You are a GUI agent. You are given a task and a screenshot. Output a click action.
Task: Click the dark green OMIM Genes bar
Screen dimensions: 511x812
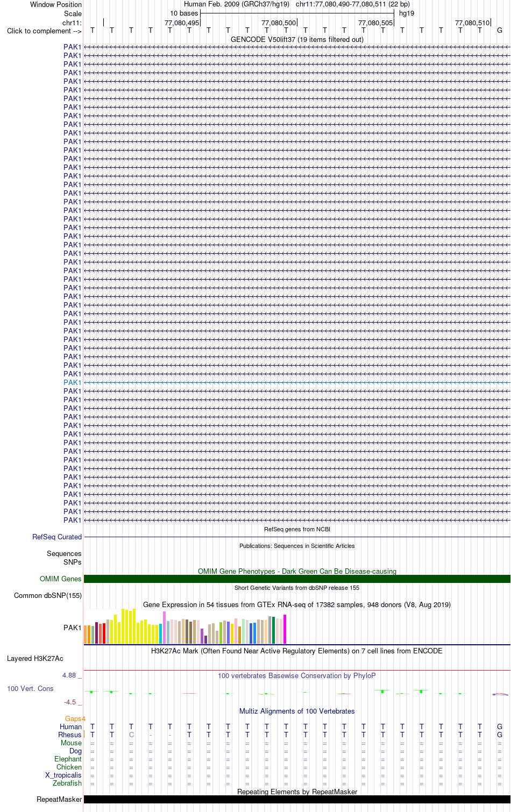(x=297, y=579)
